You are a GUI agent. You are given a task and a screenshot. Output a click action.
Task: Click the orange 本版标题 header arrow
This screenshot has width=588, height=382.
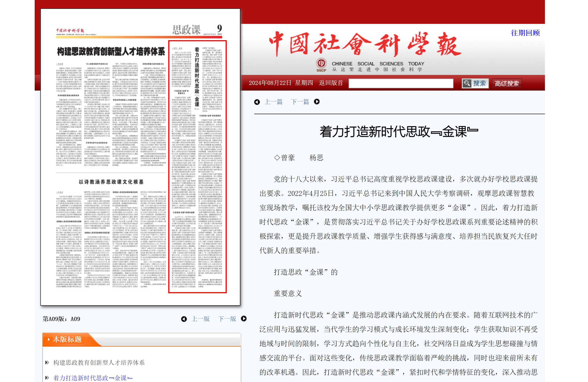coord(49,340)
